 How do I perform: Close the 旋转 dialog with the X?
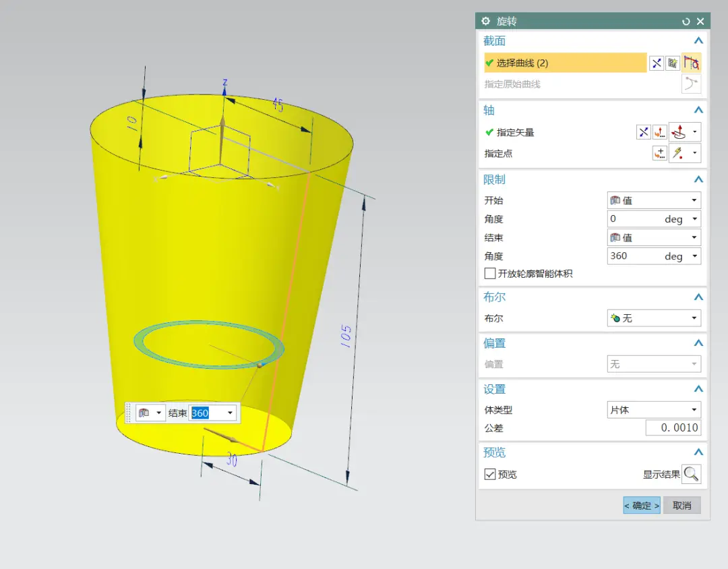(x=700, y=22)
